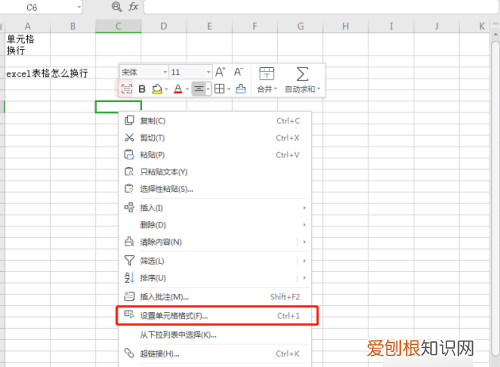Screen dimensions: 500x367
Task: Toggle bold formatting B button
Action: pyautogui.click(x=142, y=89)
